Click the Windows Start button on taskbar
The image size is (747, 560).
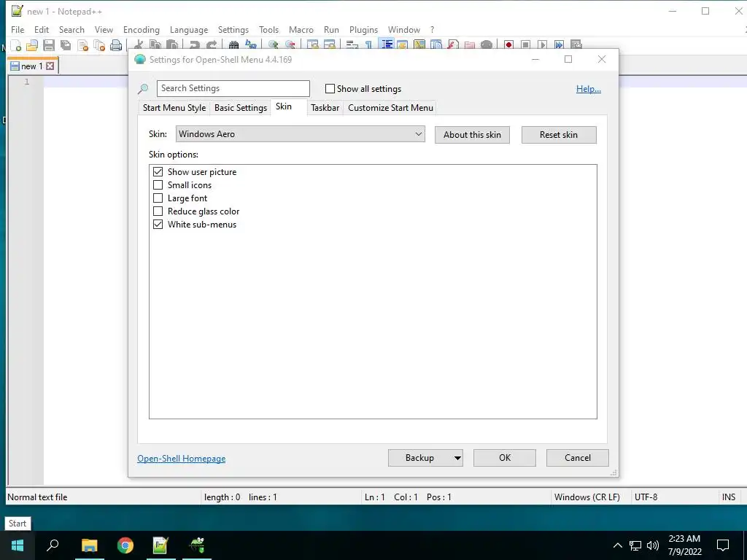coord(18,545)
